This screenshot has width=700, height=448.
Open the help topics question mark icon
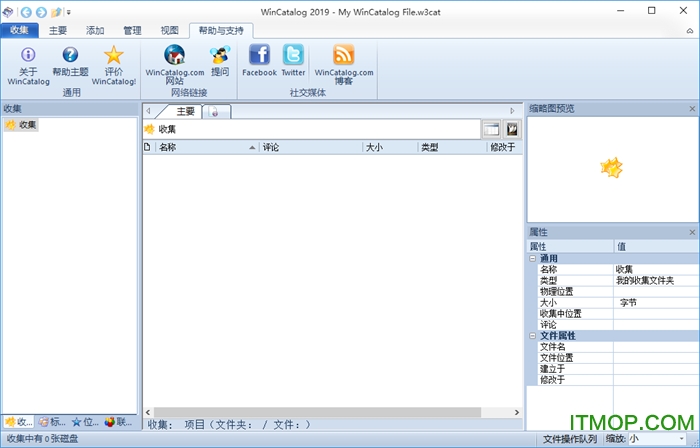click(70, 55)
